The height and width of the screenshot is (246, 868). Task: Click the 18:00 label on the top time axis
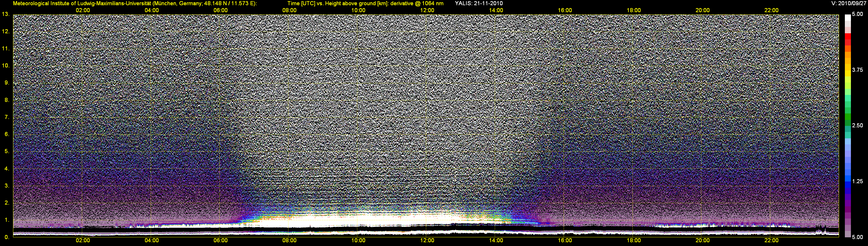tap(634, 10)
